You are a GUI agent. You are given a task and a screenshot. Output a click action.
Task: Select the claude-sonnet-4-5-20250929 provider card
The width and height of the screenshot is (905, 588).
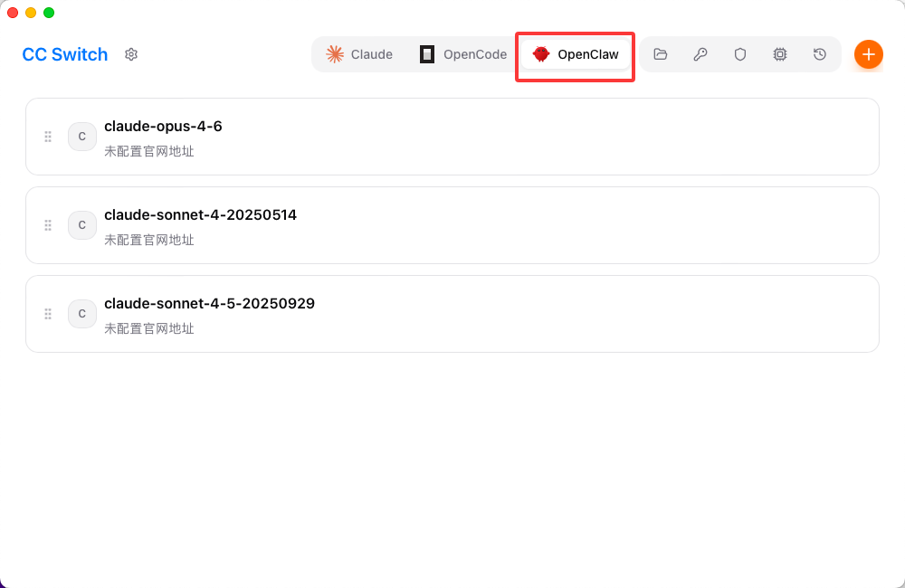point(452,314)
